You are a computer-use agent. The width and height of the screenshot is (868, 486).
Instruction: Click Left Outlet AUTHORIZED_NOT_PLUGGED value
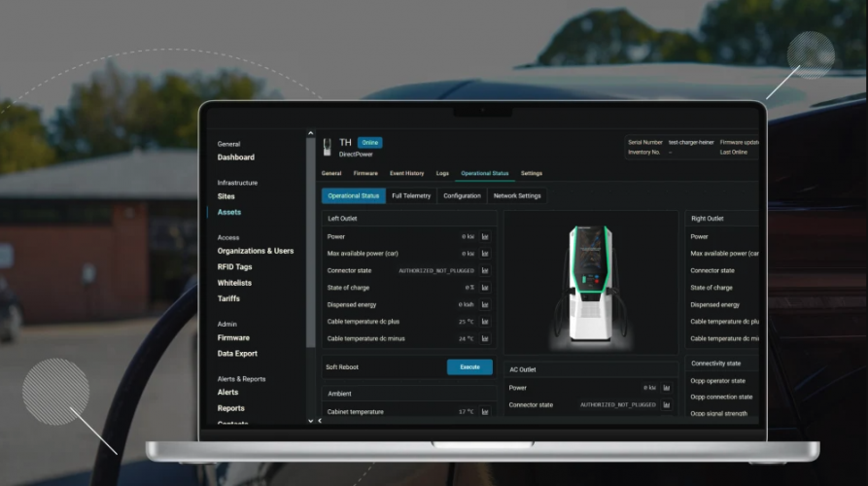click(x=436, y=270)
